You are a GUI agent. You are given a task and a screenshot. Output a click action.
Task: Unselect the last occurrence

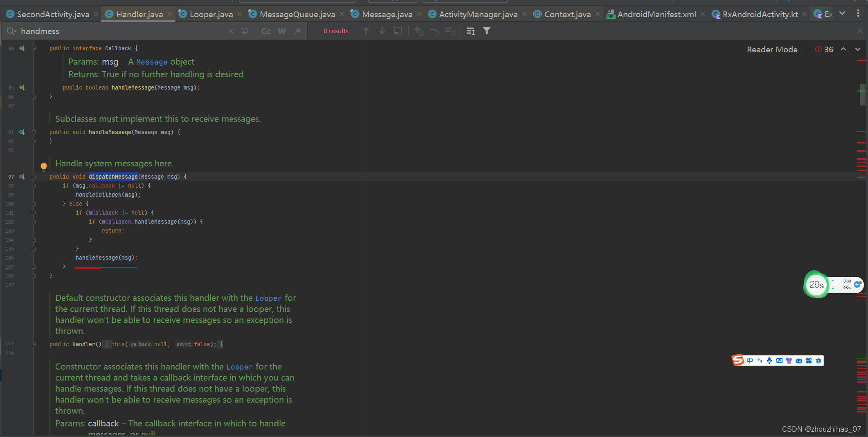(435, 31)
